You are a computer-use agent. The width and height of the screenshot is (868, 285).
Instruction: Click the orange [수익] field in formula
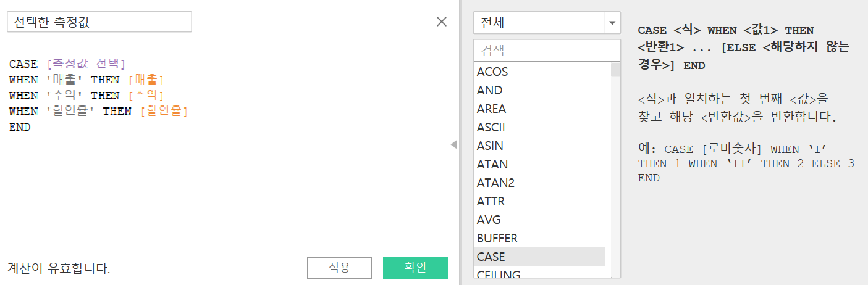coord(145,96)
